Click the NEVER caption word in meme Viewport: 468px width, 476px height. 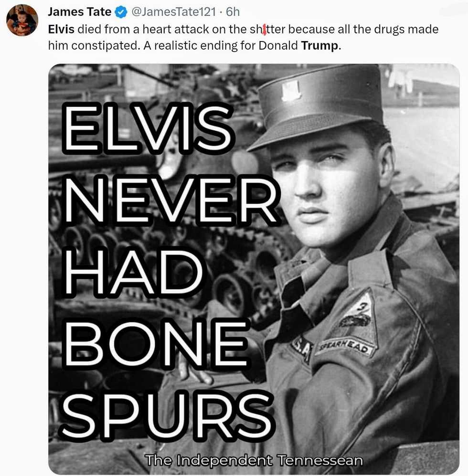171,200
